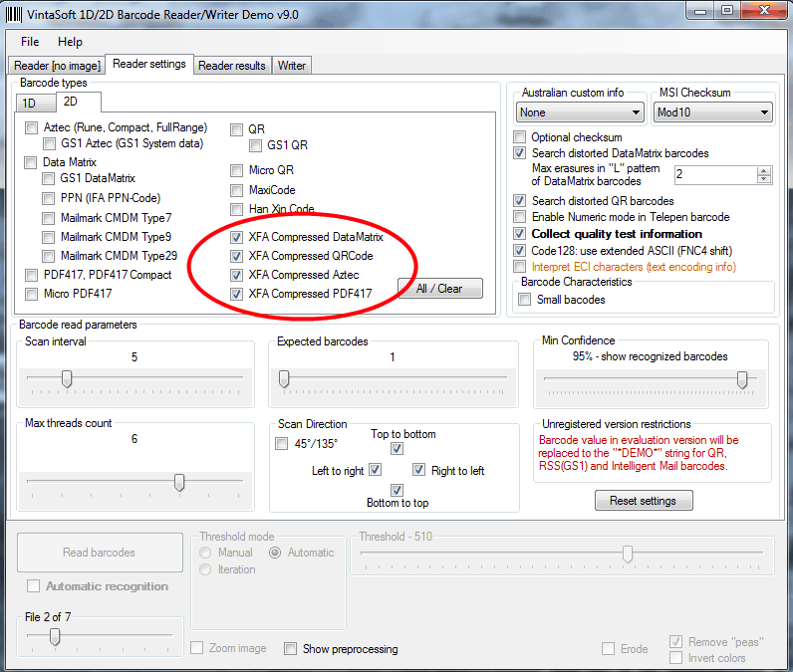Click the Min Confidence slider handle
The image size is (793, 672).
[742, 379]
